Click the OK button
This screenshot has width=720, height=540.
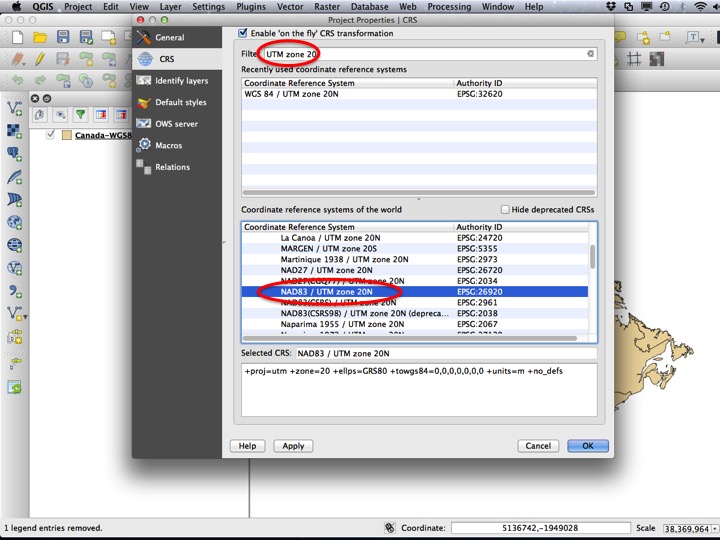588,446
